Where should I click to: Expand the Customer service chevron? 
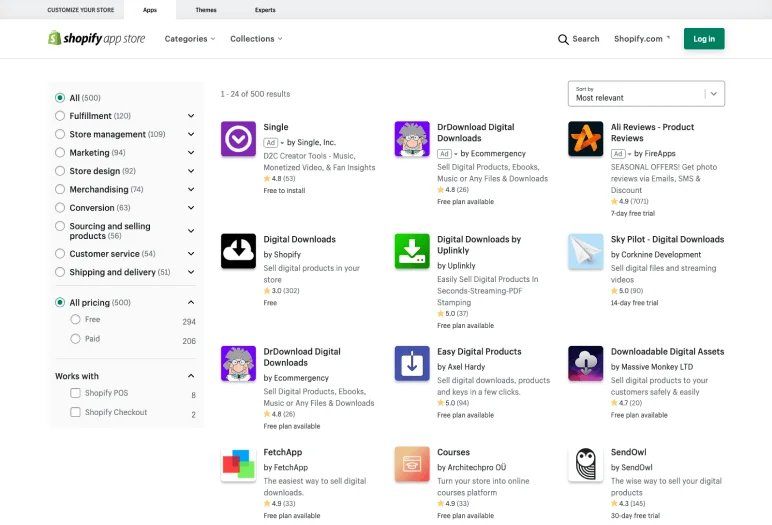pos(191,254)
